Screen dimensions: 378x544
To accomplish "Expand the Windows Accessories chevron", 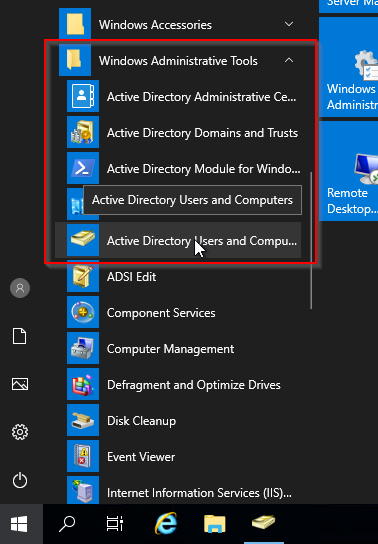I will pos(289,24).
